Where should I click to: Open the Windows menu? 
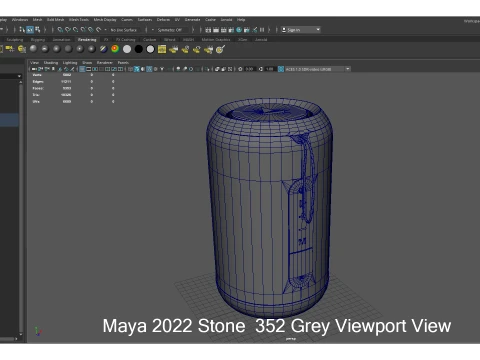pos(20,20)
